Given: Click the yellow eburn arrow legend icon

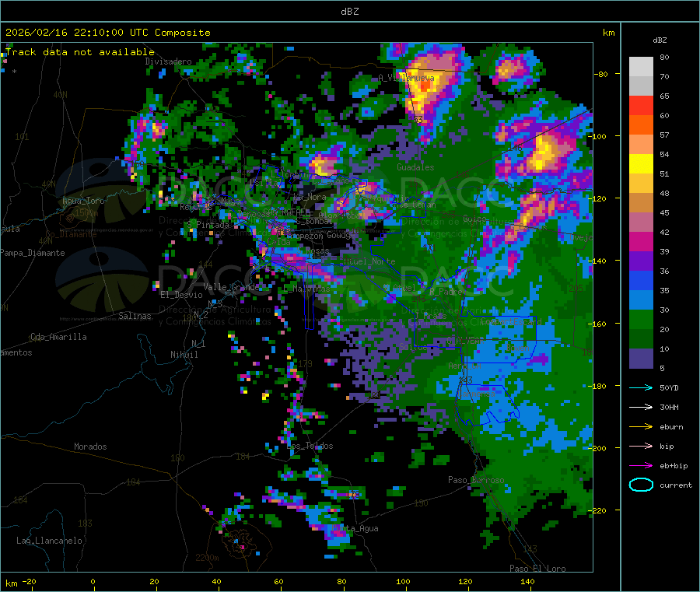Looking at the screenshot, I should pyautogui.click(x=641, y=427).
